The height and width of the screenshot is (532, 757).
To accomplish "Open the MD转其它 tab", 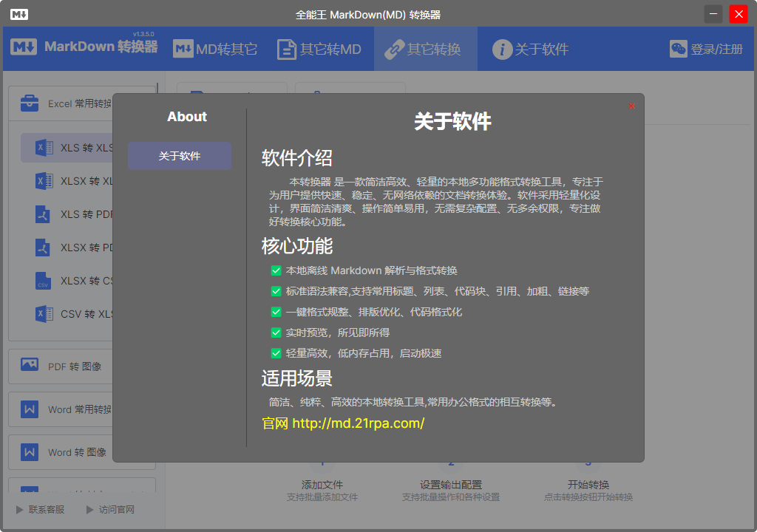I will 215,49.
